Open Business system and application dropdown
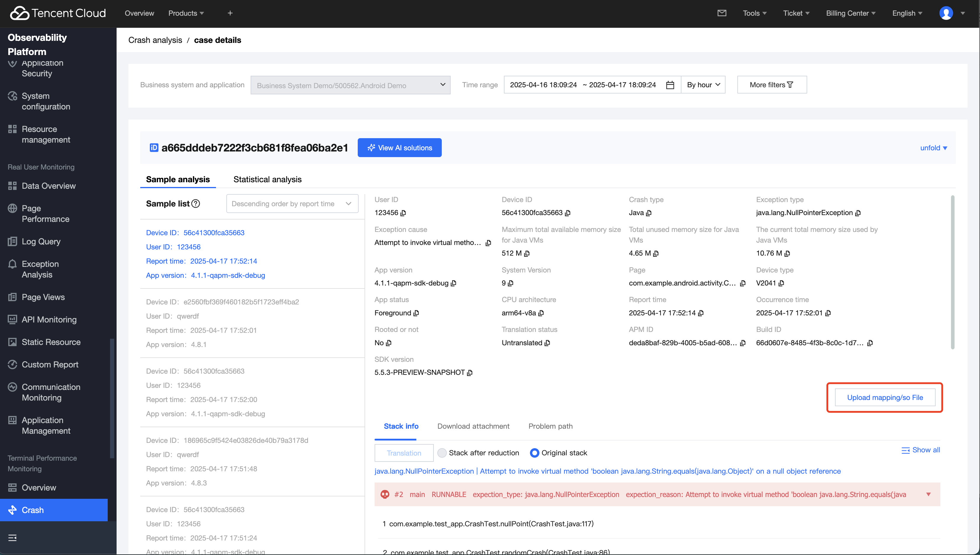Image resolution: width=980 pixels, height=555 pixels. (350, 85)
